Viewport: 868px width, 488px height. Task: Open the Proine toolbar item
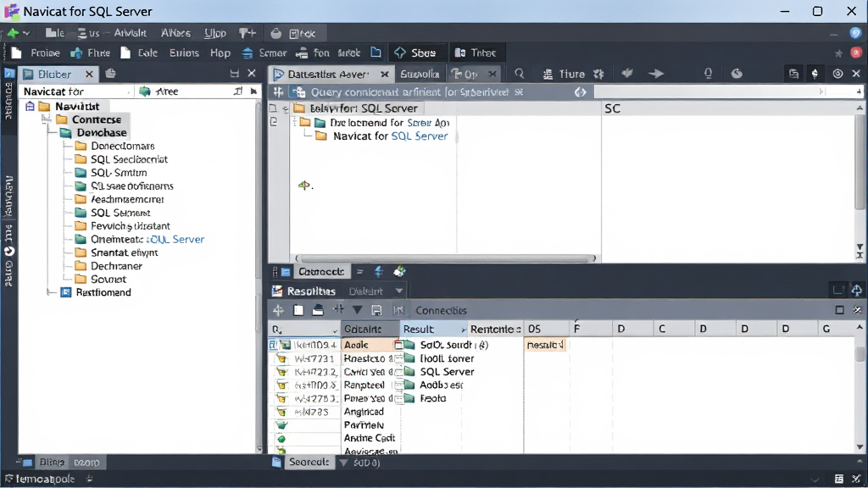36,53
